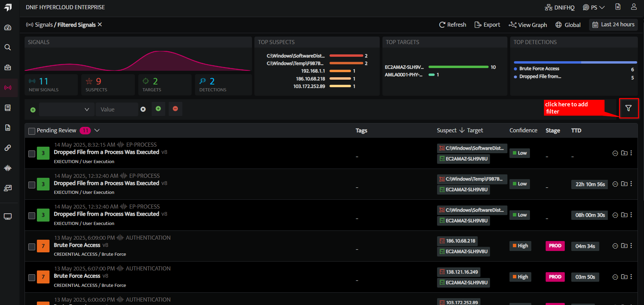This screenshot has height=305, width=644.
Task: Tick the Pending Review select-all checkbox
Action: (x=32, y=131)
